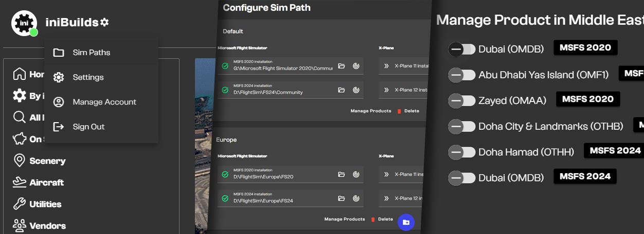The width and height of the screenshot is (644, 234).
Task: Click the Home house icon in sidebar
Action: point(20,74)
